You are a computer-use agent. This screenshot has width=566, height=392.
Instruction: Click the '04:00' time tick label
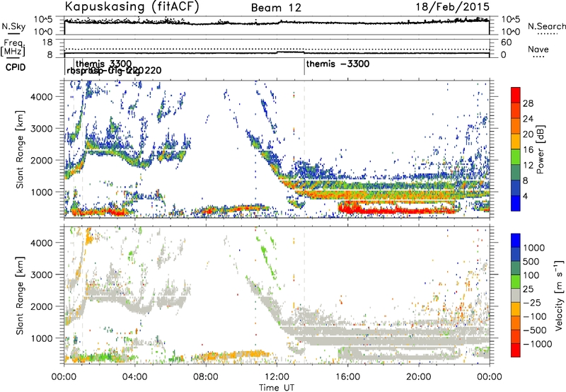(135, 377)
